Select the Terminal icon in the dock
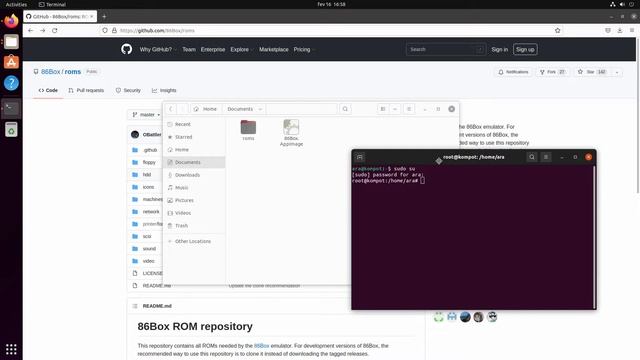The height and width of the screenshot is (360, 640). point(11,109)
